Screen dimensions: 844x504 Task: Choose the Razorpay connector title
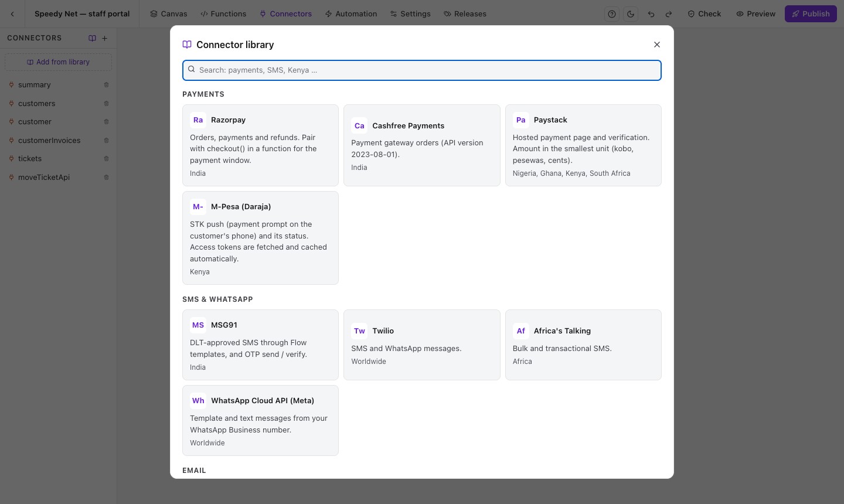[228, 120]
